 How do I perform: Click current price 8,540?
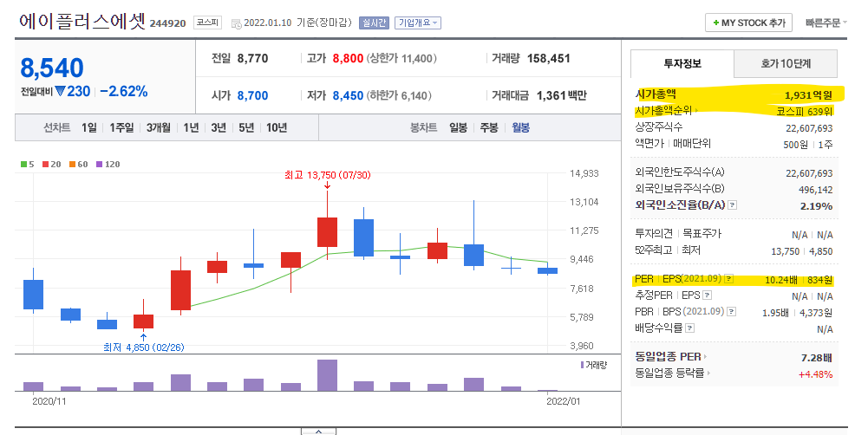[52, 68]
